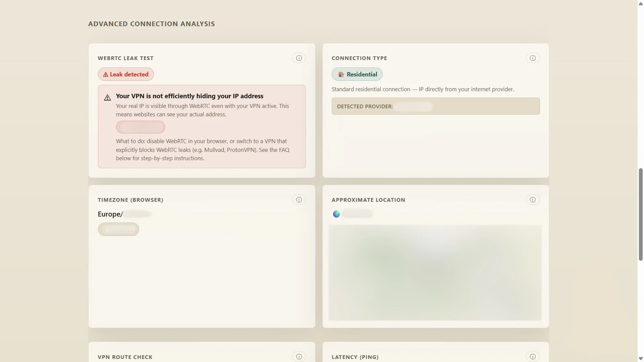Click 'Your real IP is visible through WebRTC' text
Viewport: 644px width, 362px height.
tap(202, 110)
